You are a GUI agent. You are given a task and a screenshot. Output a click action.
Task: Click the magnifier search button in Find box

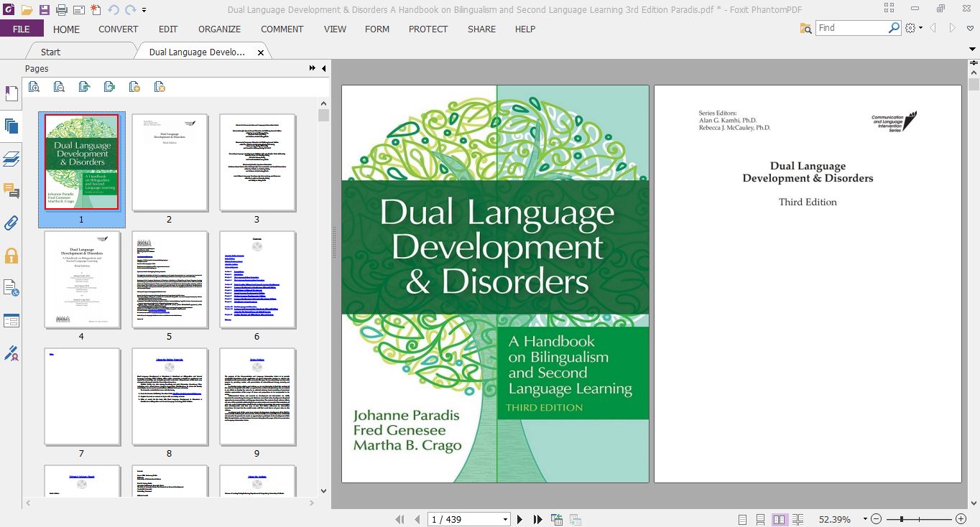click(894, 28)
